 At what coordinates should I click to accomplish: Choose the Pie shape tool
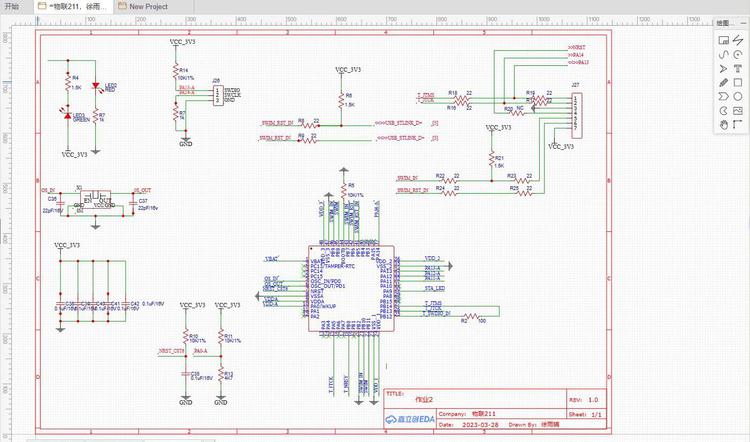tap(724, 111)
